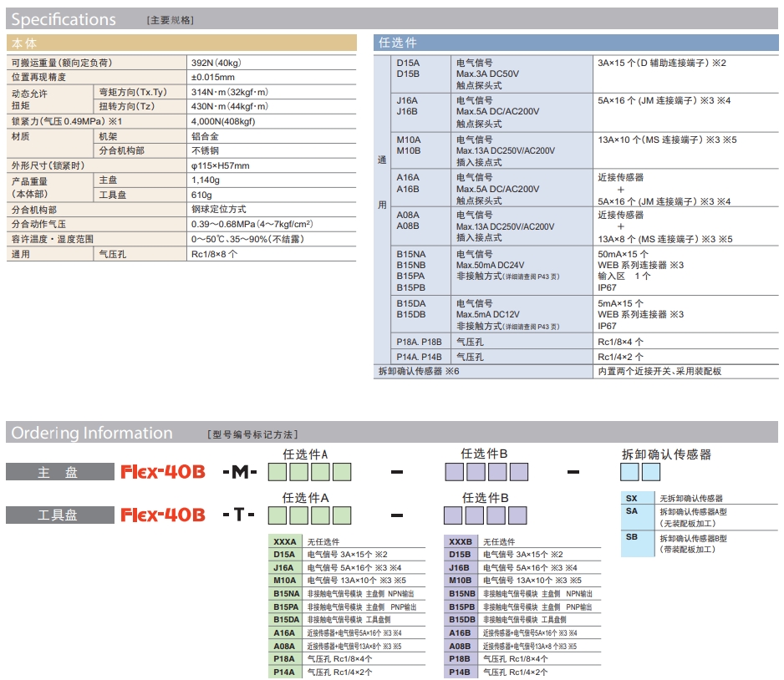This screenshot has height=680, width=784.
Task: Select the gray "主 盘" label
Action: click(60, 472)
